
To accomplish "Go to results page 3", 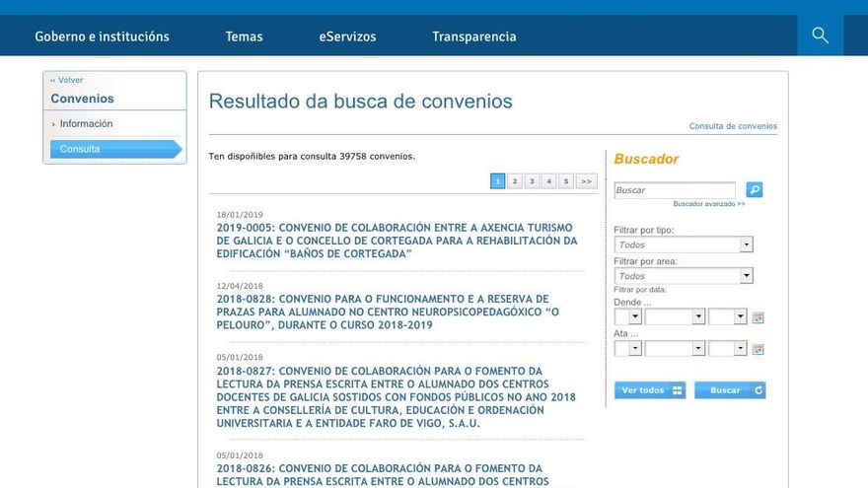I will pos(532,181).
